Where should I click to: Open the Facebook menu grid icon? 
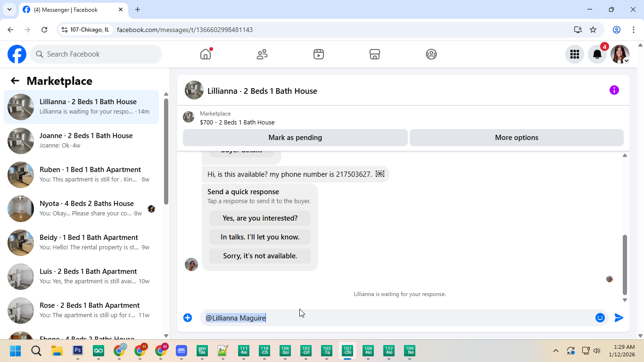click(x=574, y=54)
